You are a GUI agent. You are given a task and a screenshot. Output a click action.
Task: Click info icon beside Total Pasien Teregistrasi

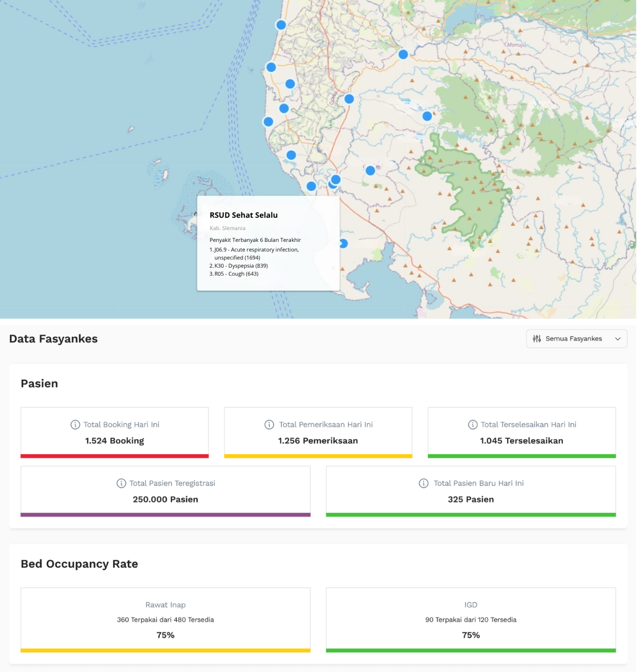tap(121, 483)
